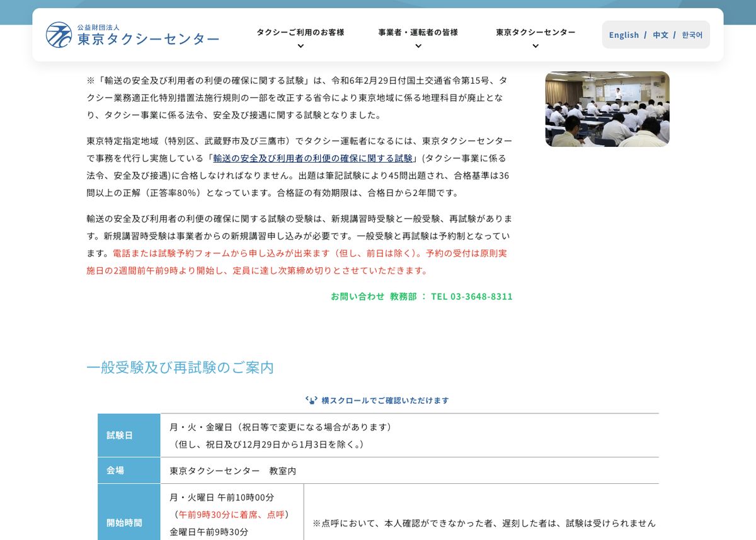Click the 横スクロールでご確認いただけます text
Viewport: 756px width, 540px height.
pyautogui.click(x=385, y=401)
